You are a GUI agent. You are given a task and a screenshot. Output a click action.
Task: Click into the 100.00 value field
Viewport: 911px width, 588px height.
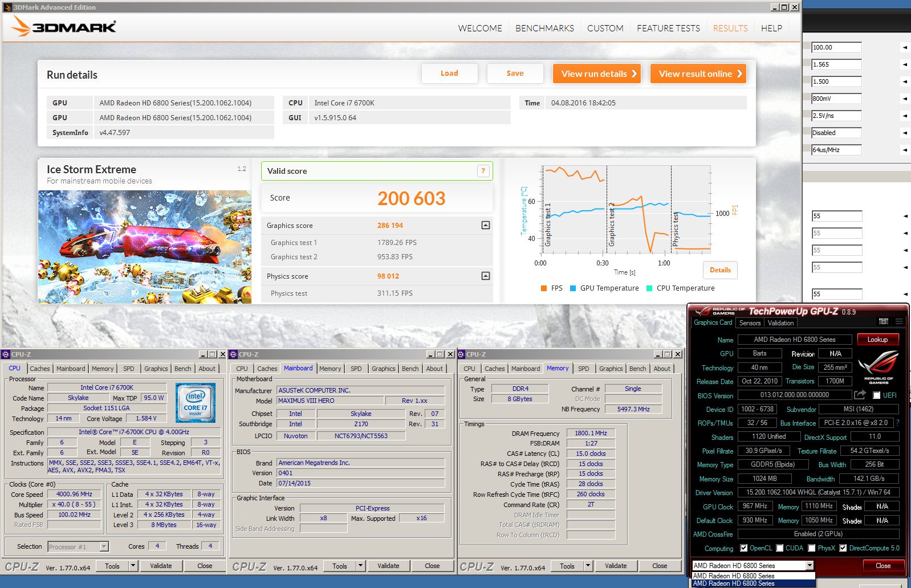[836, 47]
